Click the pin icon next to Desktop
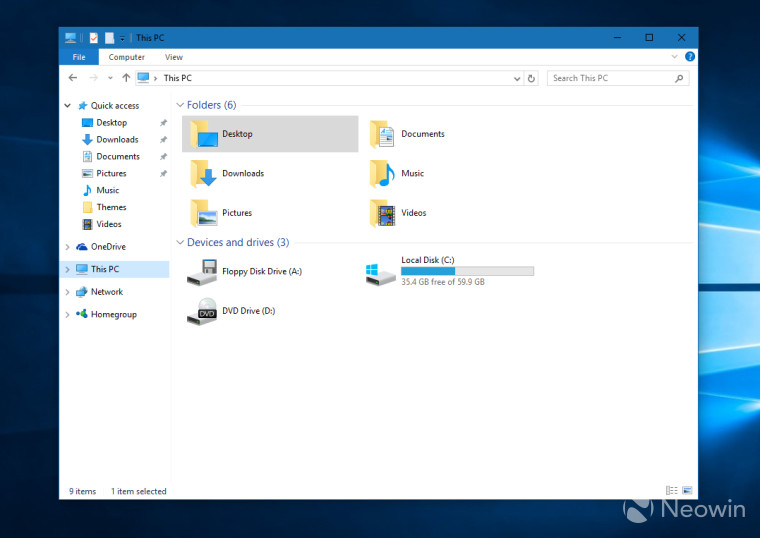760x538 pixels. (163, 123)
